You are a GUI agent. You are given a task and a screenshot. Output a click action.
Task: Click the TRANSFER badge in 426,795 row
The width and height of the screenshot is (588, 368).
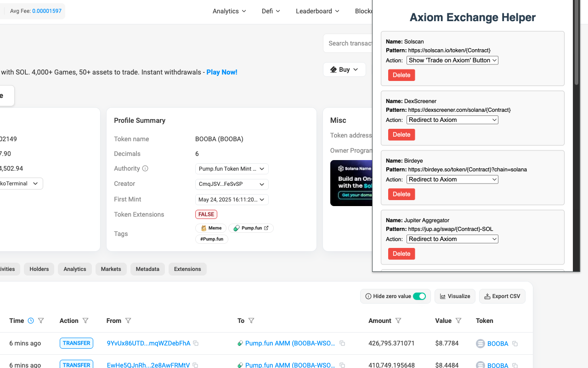point(76,343)
